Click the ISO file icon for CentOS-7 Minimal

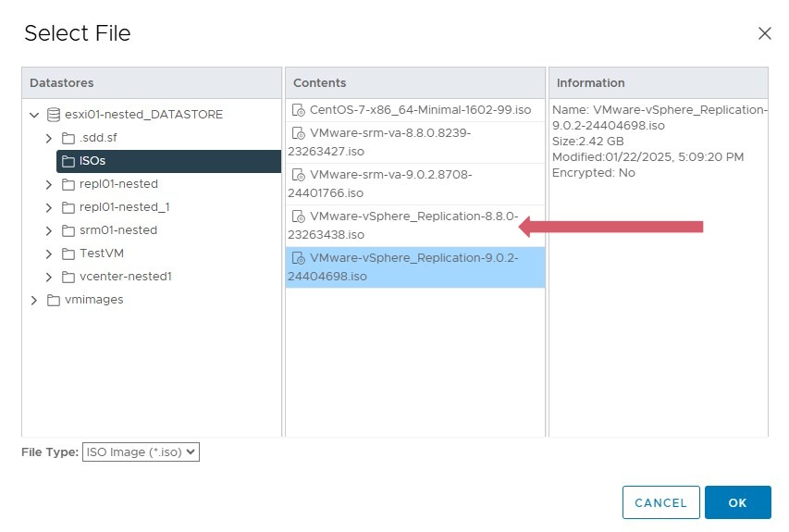299,110
